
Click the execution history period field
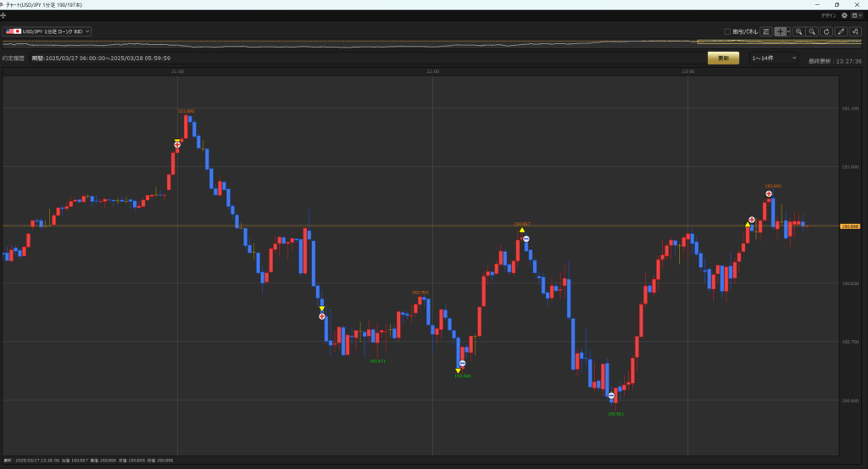point(102,59)
